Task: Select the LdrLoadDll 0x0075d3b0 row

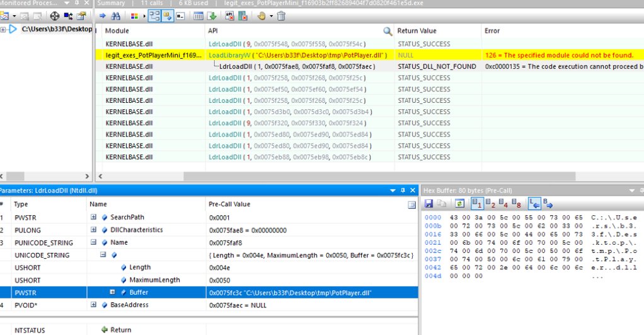Action: [x=370, y=112]
